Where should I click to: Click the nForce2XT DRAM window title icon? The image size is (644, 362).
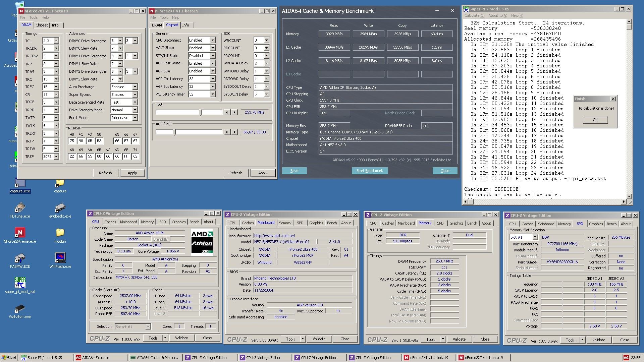[x=21, y=11]
